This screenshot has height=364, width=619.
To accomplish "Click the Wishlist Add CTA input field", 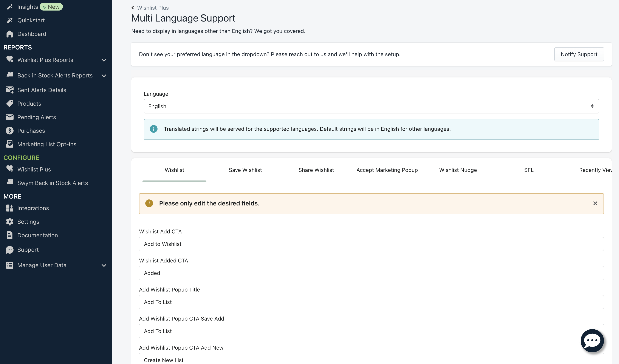I will [371, 244].
